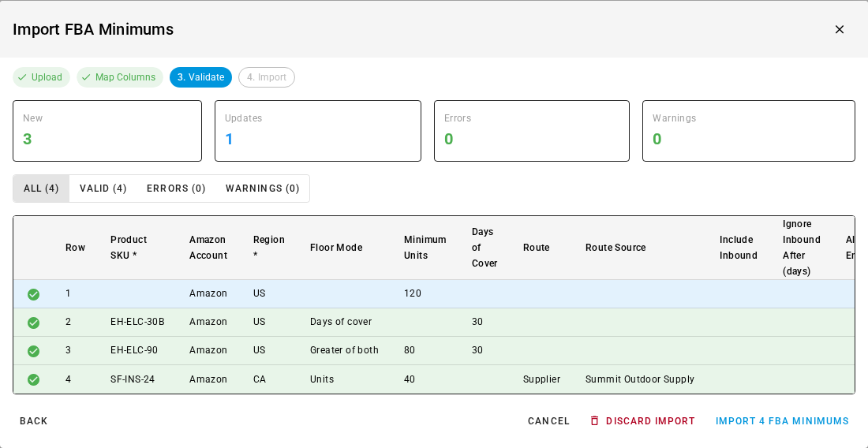Click the New count summary card
Viewport: 868px width, 448px height.
107,131
